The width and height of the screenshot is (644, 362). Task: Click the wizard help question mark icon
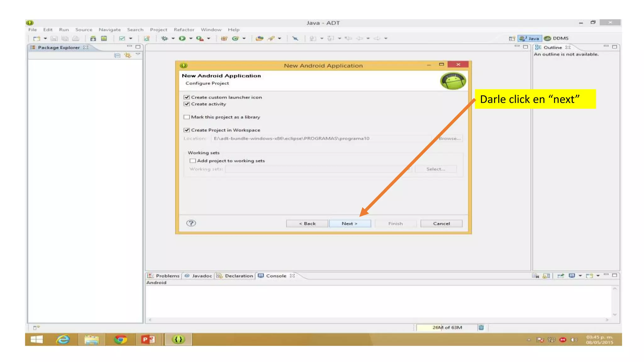coord(191,223)
